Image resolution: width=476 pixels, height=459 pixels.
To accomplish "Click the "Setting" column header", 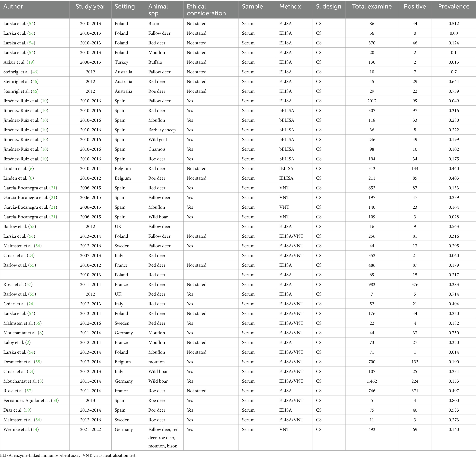I will click(x=125, y=7).
